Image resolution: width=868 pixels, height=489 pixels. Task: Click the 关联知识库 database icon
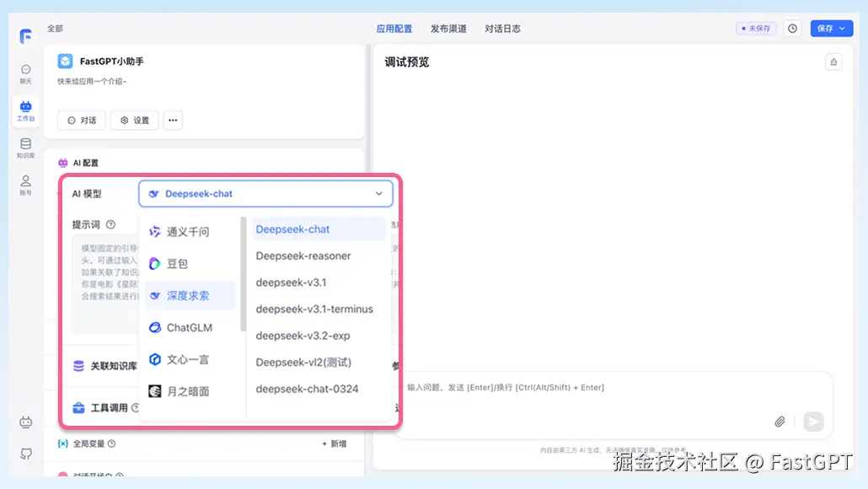(x=78, y=366)
